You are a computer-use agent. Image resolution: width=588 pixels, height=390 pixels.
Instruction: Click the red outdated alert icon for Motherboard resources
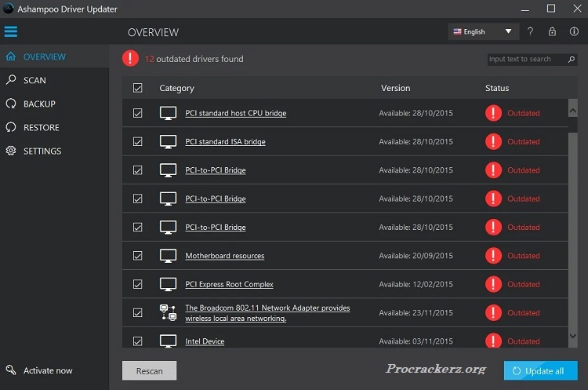click(493, 256)
